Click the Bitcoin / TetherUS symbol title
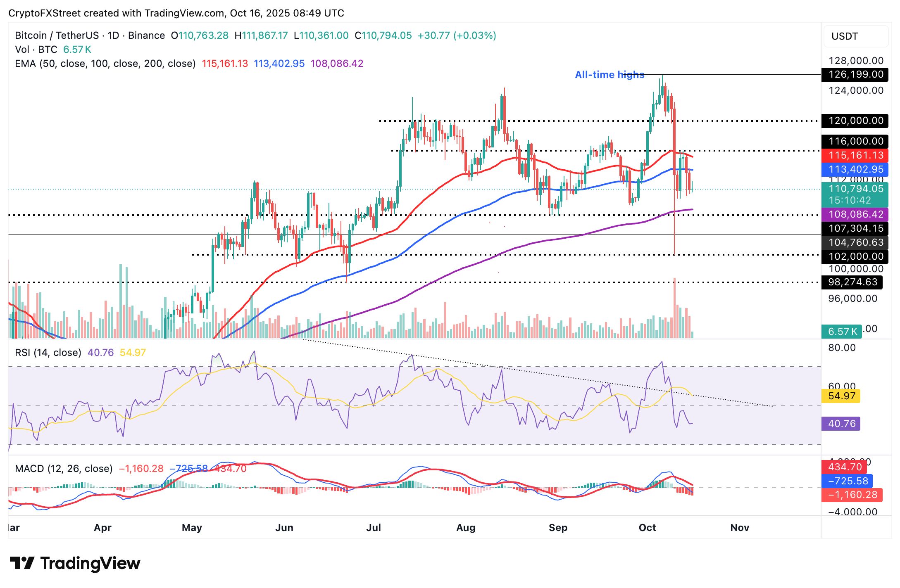This screenshot has height=588, width=900. (x=57, y=36)
